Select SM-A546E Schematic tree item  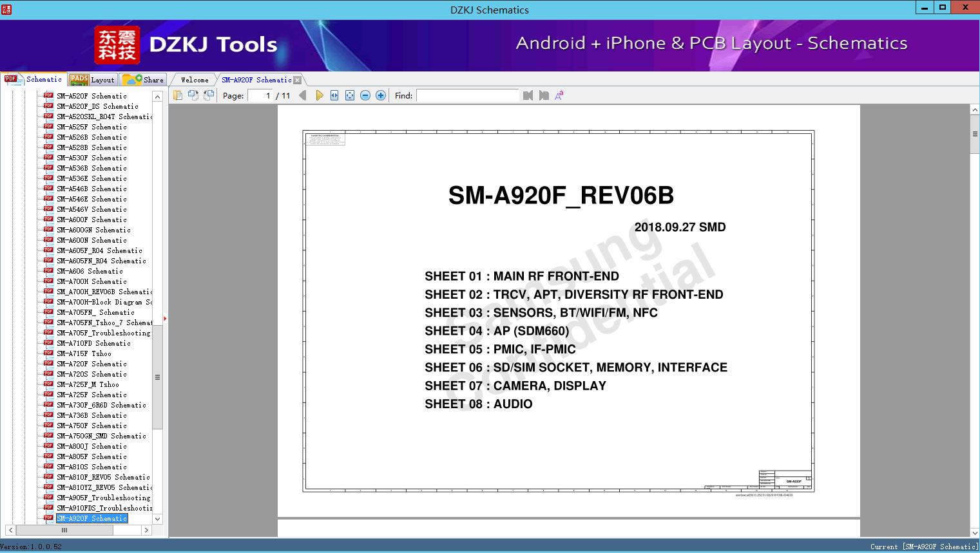pos(91,199)
